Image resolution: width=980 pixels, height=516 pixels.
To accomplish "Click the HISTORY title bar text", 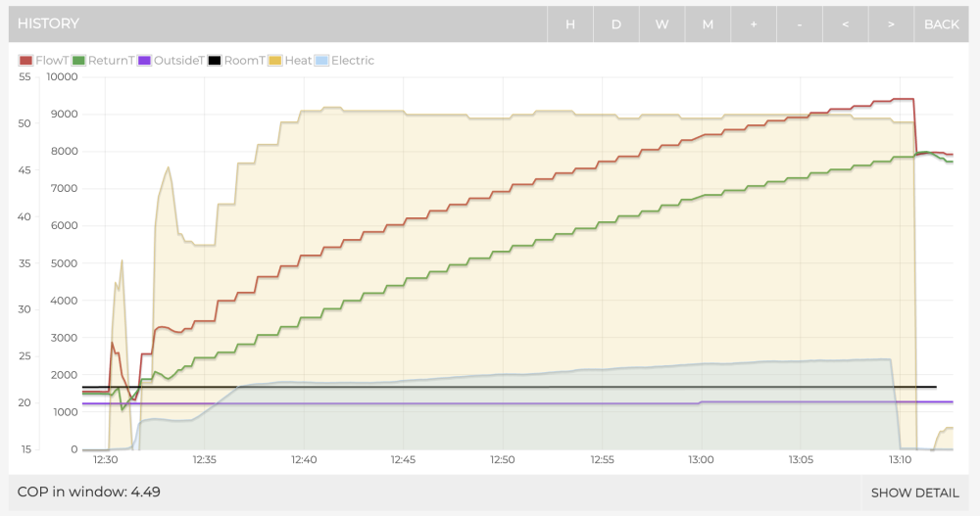I will click(x=48, y=23).
